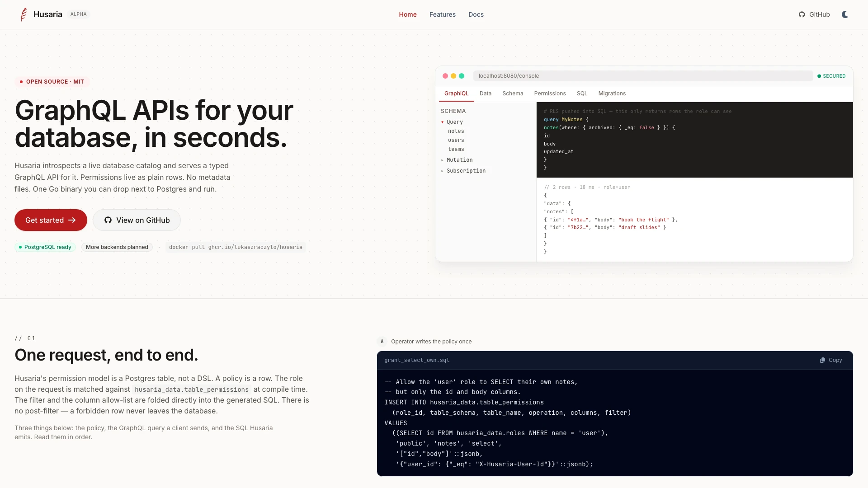Click the 'One request, end to end.' heading

click(106, 355)
